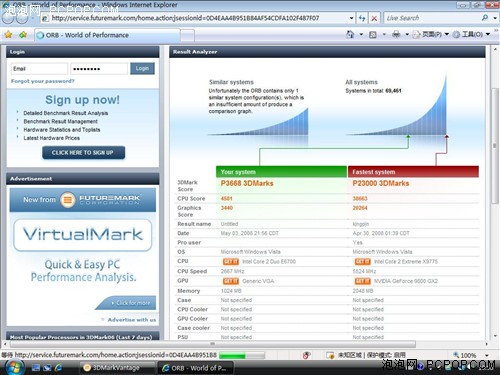Click the red Stop loading icon
Image resolution: width=500 pixels, height=375 pixels.
coord(374,18)
